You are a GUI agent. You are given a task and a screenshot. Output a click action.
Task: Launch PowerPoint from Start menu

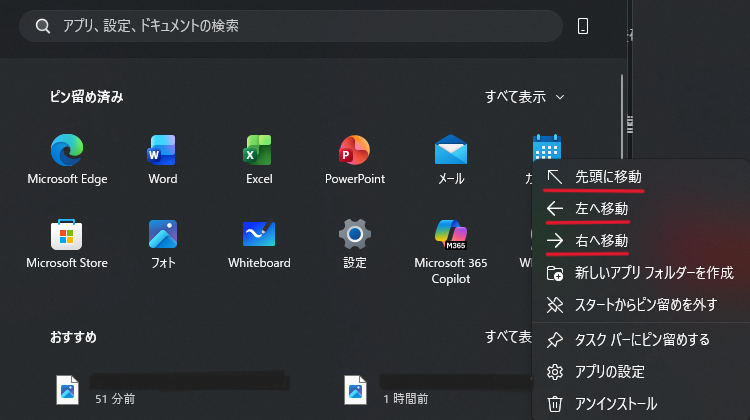[x=354, y=159]
